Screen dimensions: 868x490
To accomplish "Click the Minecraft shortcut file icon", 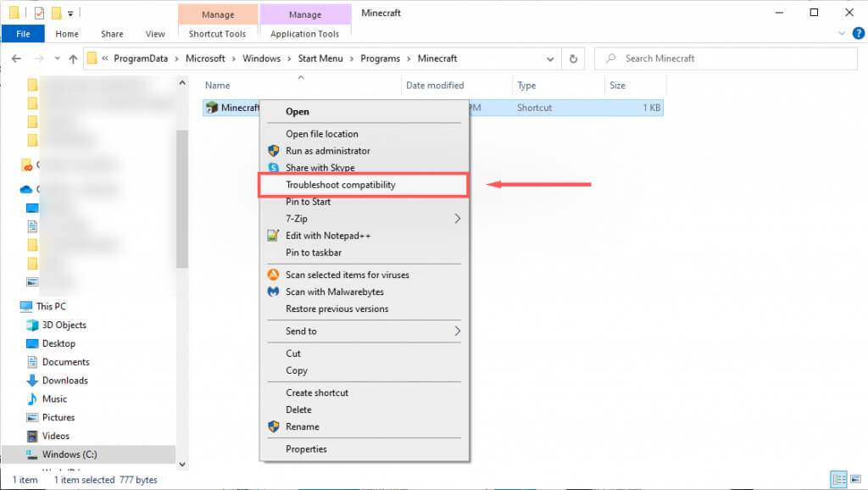I will (212, 108).
